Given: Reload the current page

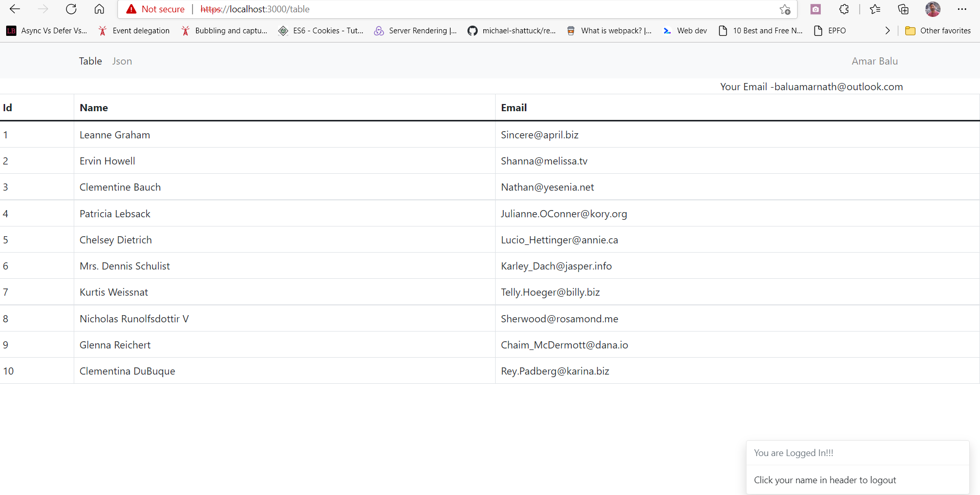Looking at the screenshot, I should (x=71, y=9).
